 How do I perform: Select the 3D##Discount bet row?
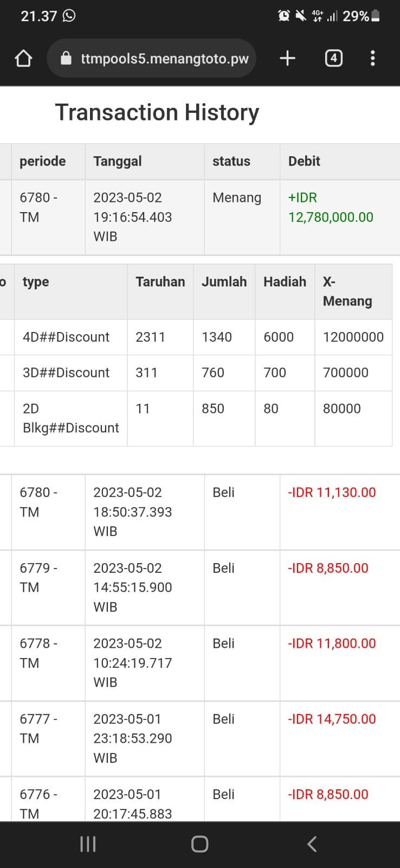point(66,373)
